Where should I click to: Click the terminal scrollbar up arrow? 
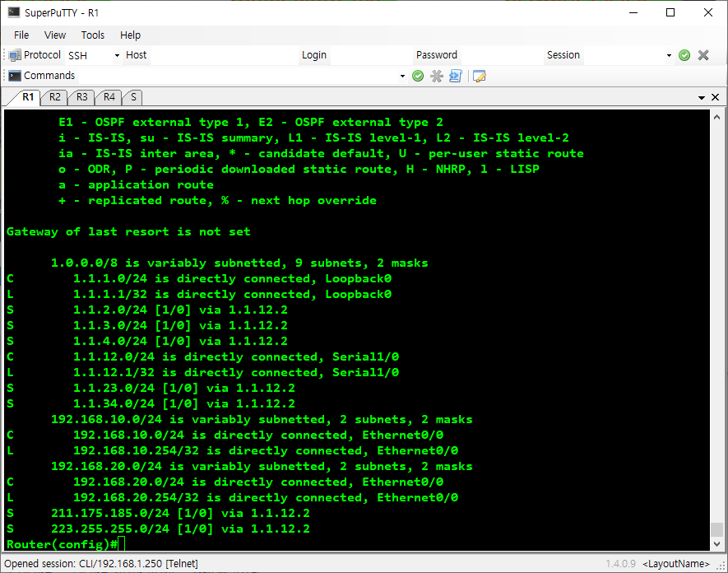(x=716, y=117)
